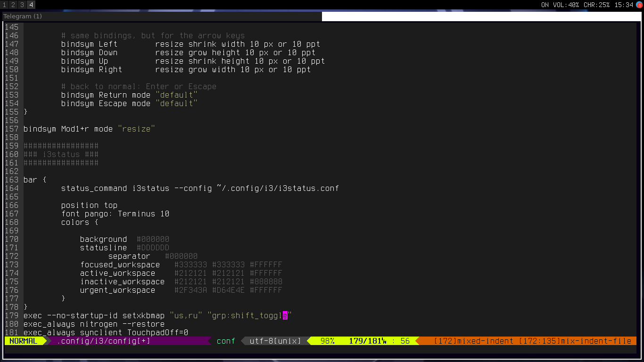
Task: Click the [172:135]mix-indent-file warning
Action: click(575, 341)
